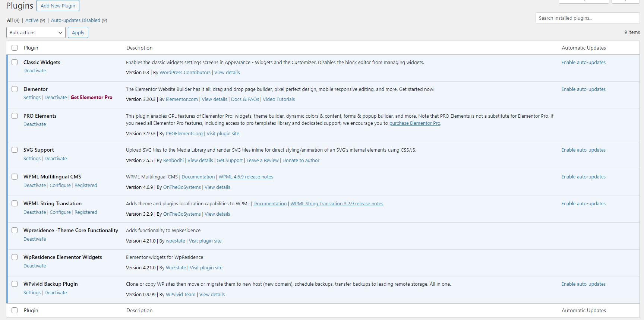The image size is (644, 320).
Task: Open Elementor Video Tutorials link
Action: (x=278, y=99)
